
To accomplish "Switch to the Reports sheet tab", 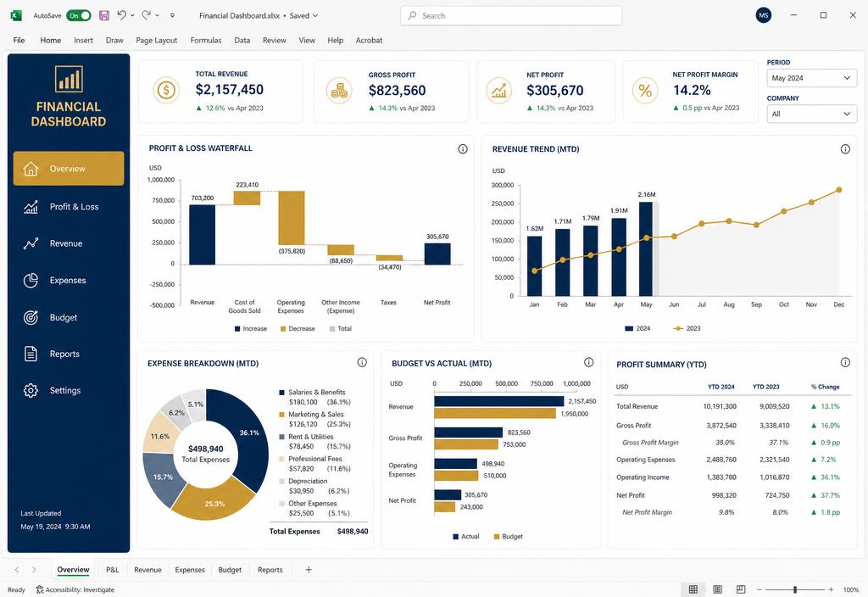I will 270,569.
